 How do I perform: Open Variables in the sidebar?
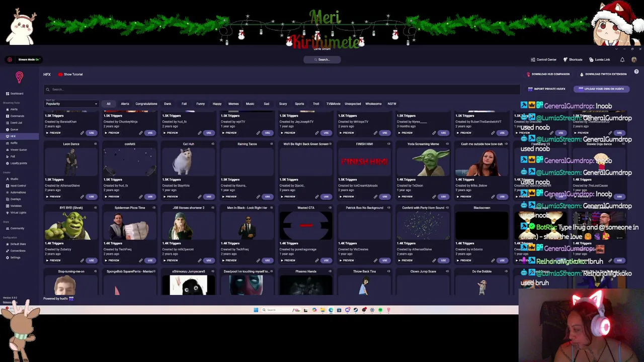(x=20, y=206)
